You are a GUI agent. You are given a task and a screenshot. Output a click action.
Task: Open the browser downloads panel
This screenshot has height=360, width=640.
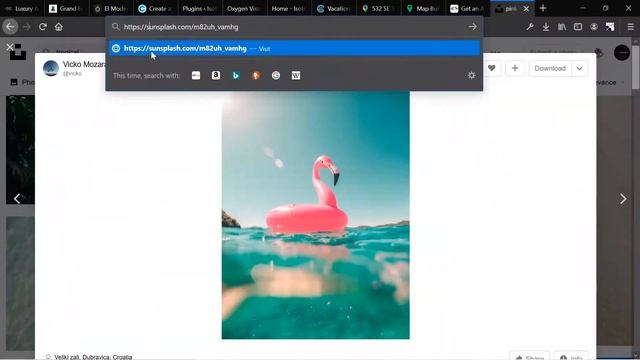click(546, 27)
